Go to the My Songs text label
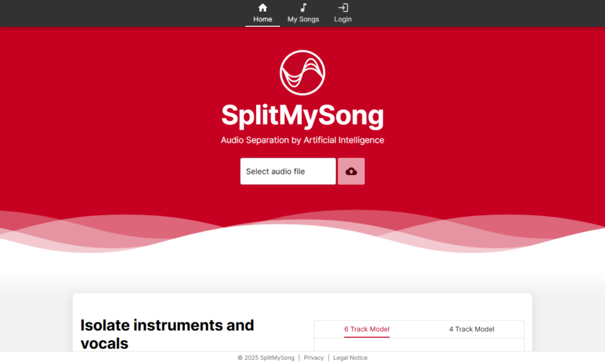Image resolution: width=605 pixels, height=364 pixels. 304,19
